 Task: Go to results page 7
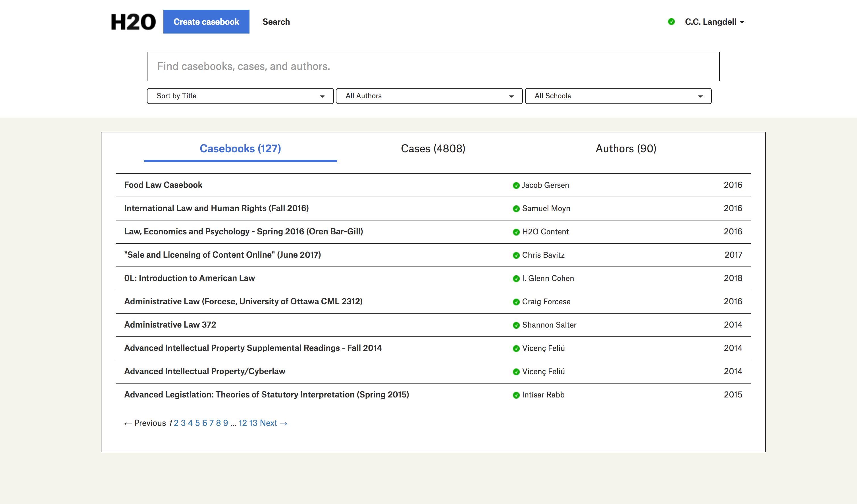[x=211, y=423]
